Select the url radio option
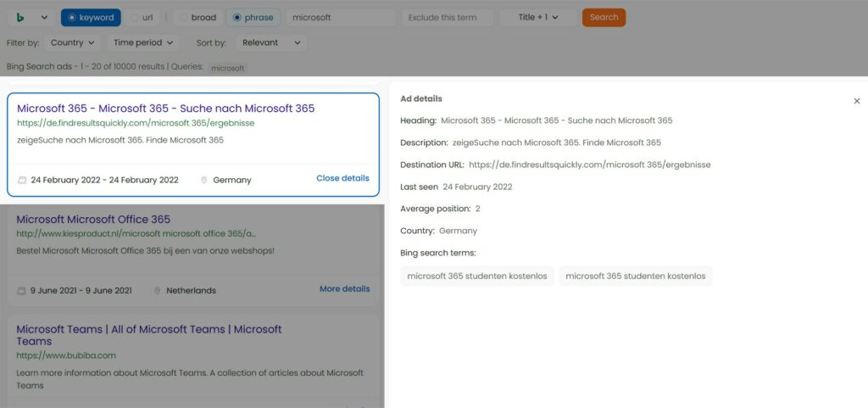This screenshot has width=868, height=408. tap(142, 18)
